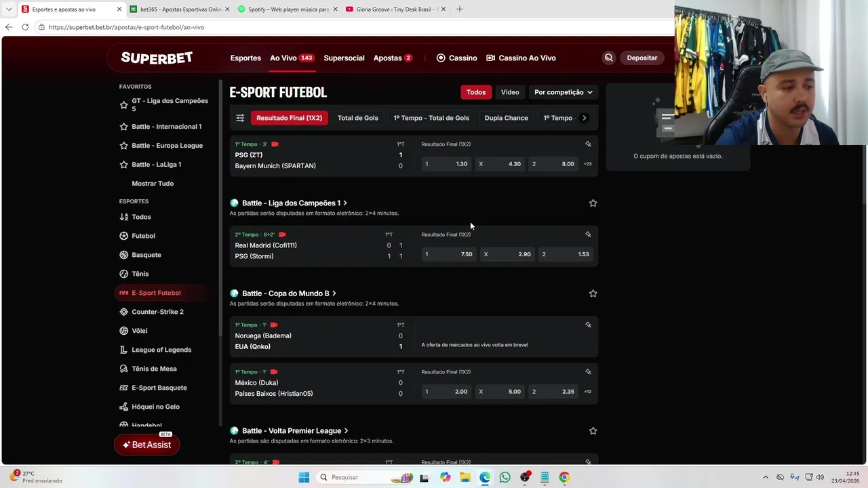Viewport: 868px width, 488px height.
Task: Open the Por competição dropdown
Action: [x=563, y=92]
